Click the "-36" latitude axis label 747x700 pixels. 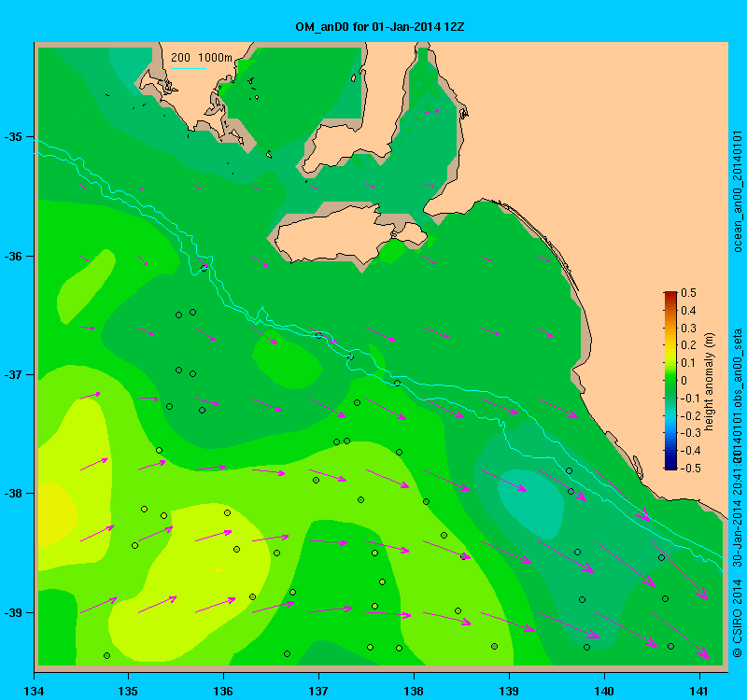[x=13, y=256]
